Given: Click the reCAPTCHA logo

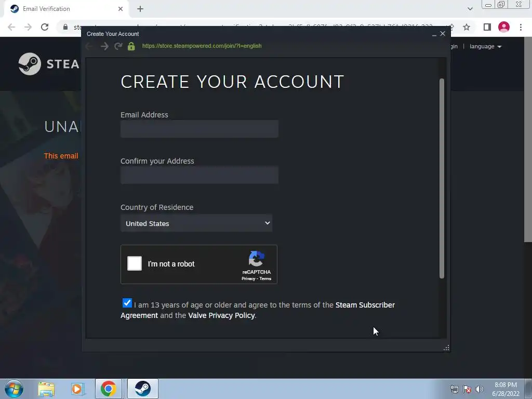Looking at the screenshot, I should coord(257,259).
